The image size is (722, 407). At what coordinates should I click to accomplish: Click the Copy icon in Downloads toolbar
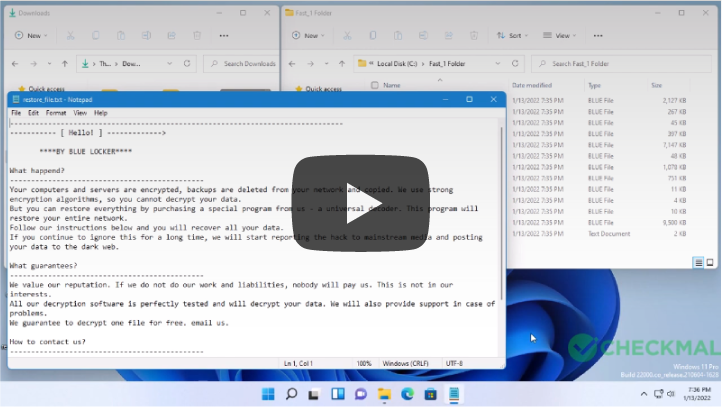[x=95, y=35]
